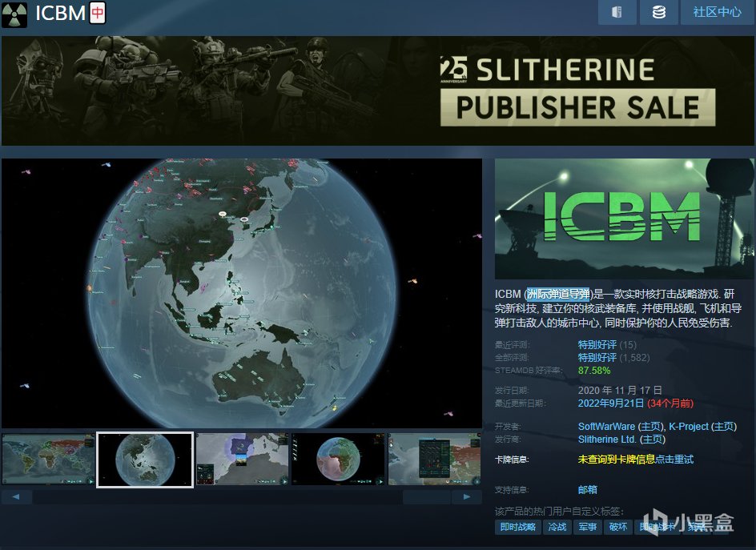Select the highlighted Asia-Pacific globe thumbnail
Image resolution: width=756 pixels, height=550 pixels.
(145, 460)
